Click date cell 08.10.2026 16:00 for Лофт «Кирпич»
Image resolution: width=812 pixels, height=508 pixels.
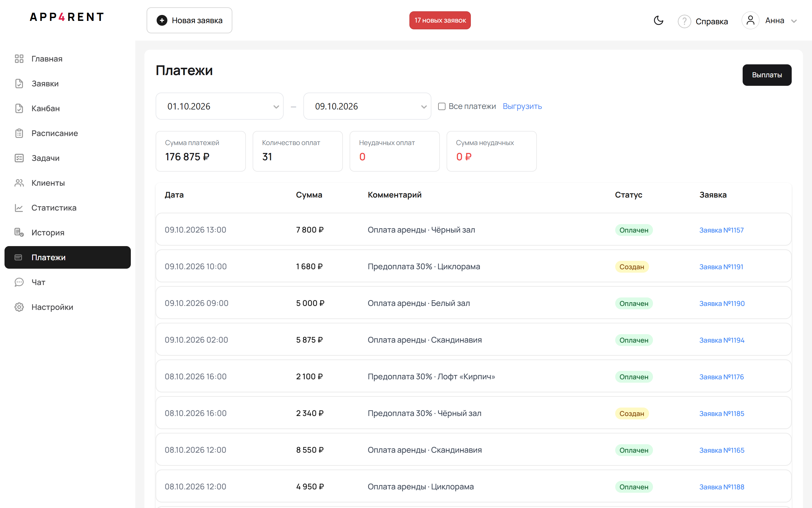[x=196, y=377]
